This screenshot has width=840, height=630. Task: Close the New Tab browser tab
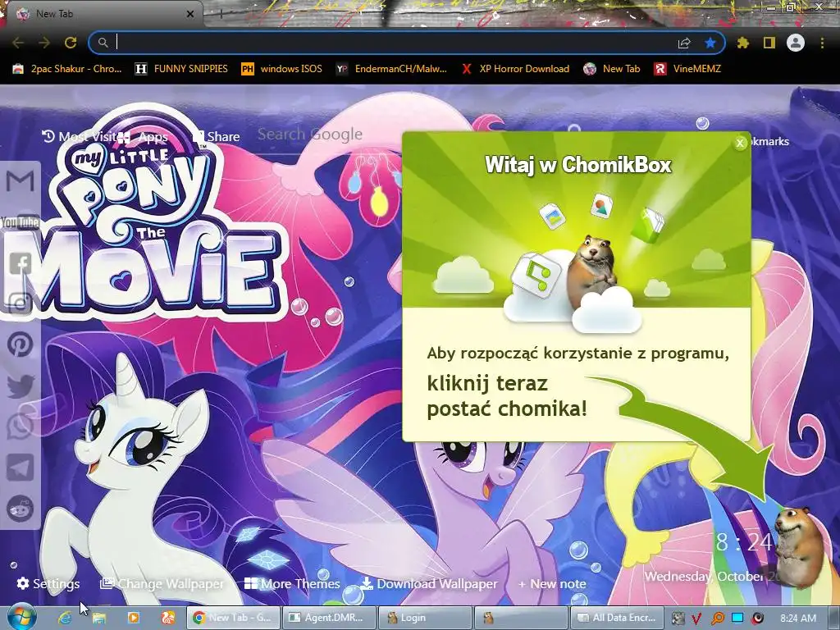coord(190,14)
